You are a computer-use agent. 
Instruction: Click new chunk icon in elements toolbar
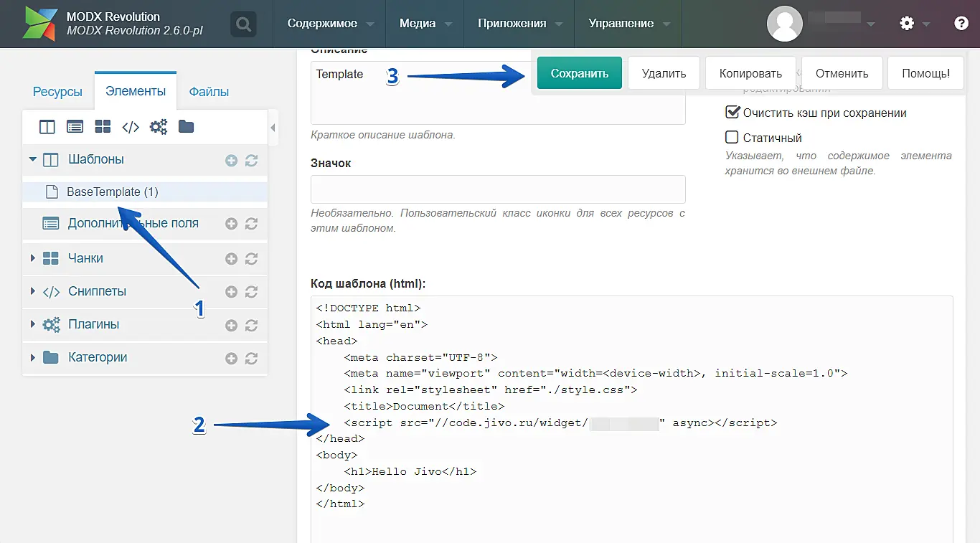point(103,127)
